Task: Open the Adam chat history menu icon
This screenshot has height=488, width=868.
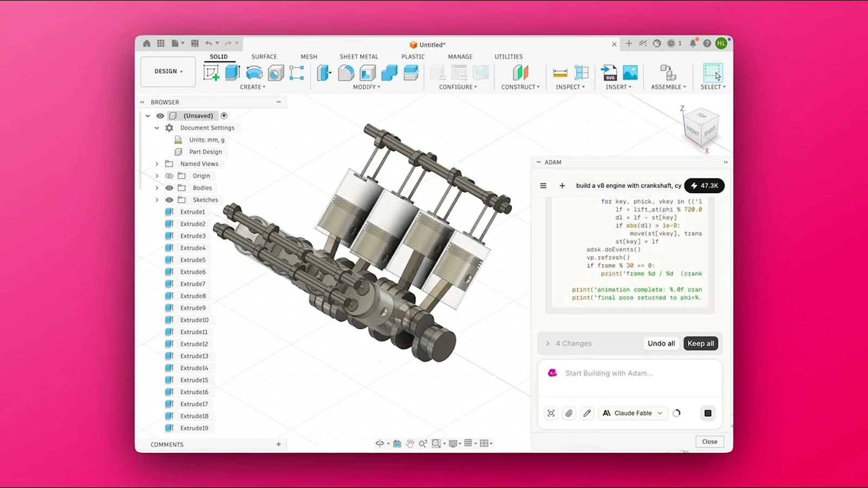Action: pos(543,185)
